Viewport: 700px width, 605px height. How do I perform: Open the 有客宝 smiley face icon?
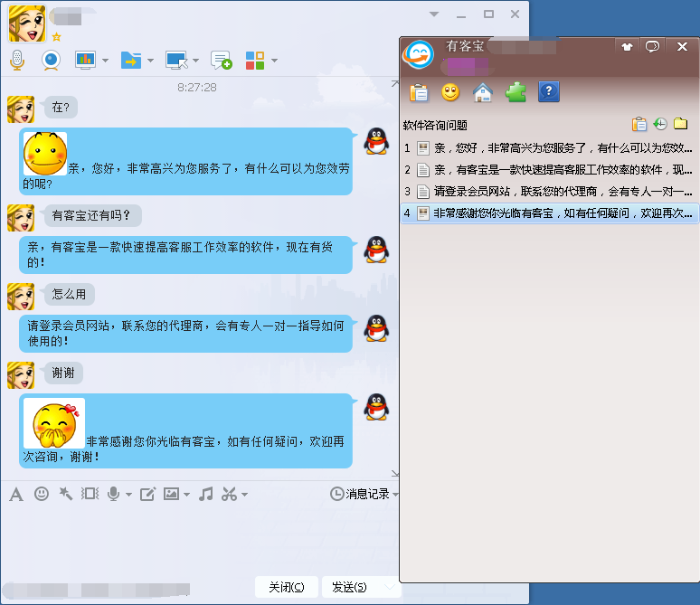tap(450, 92)
